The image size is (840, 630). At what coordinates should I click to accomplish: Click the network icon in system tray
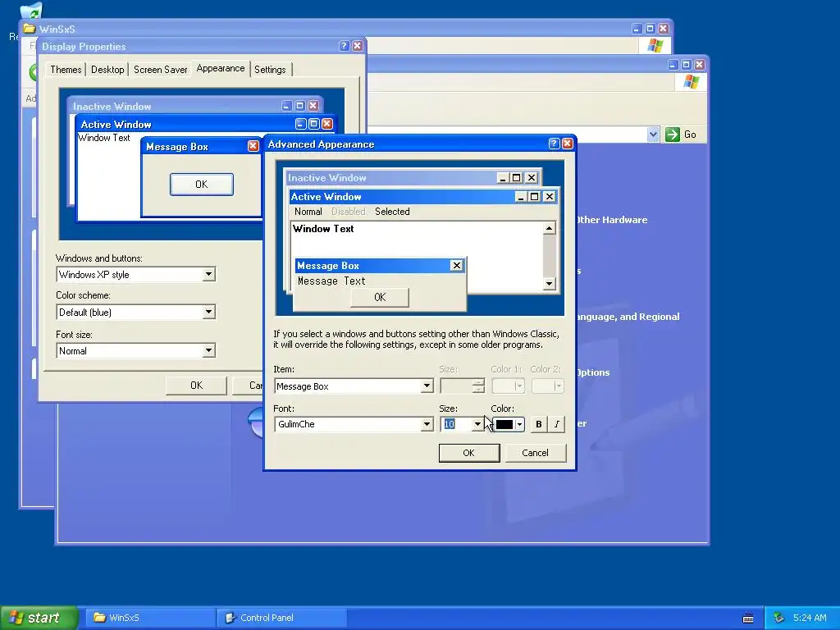[779, 618]
